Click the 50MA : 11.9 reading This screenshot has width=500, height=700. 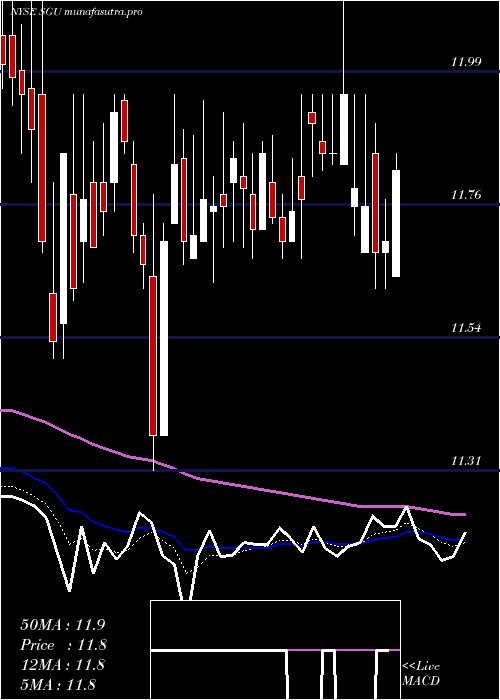[63, 625]
